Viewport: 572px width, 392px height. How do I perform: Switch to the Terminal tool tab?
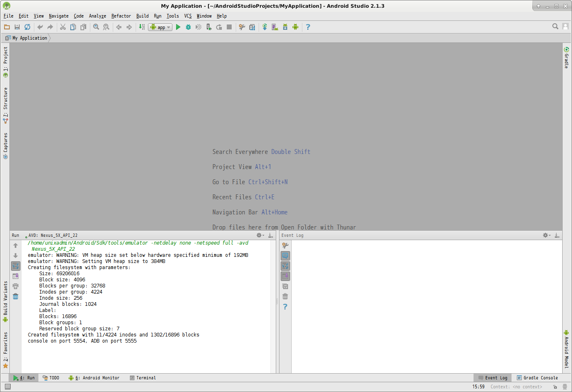(x=143, y=378)
